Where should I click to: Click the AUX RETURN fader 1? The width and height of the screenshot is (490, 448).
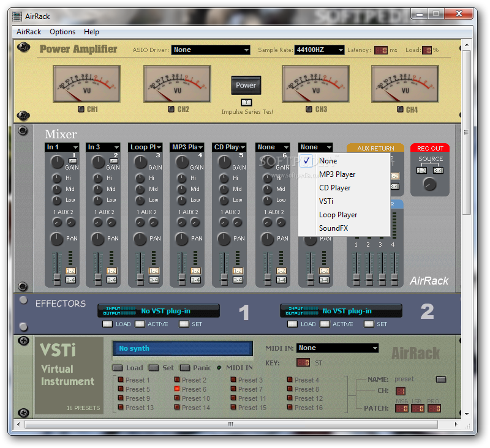(356, 279)
